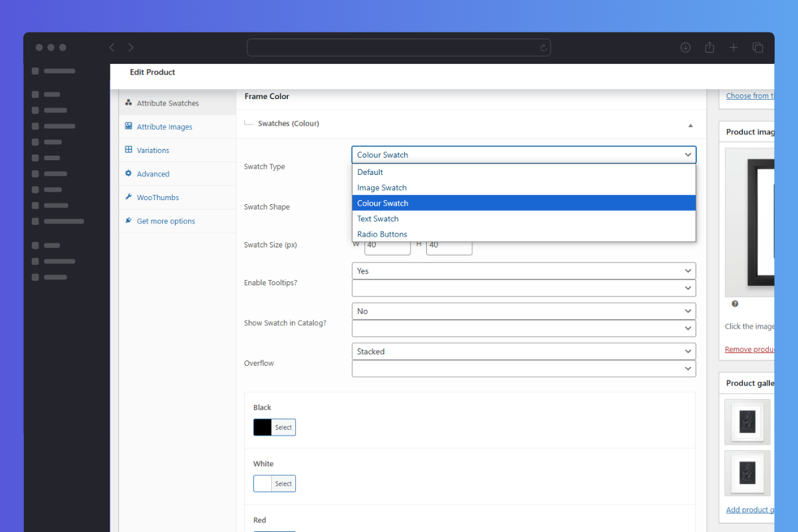The width and height of the screenshot is (798, 532).
Task: Click the Variations grid icon
Action: (128, 150)
